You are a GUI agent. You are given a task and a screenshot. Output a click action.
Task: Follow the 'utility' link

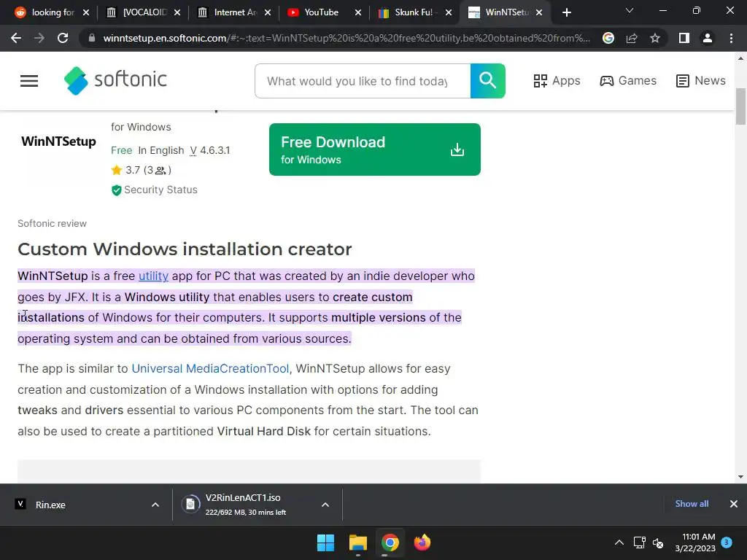click(x=153, y=276)
